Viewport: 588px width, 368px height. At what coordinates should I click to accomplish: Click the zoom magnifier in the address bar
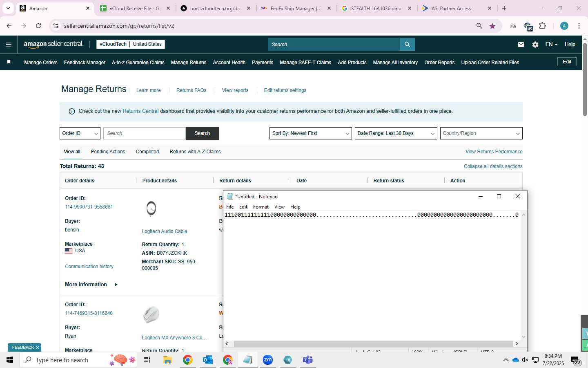pyautogui.click(x=479, y=26)
